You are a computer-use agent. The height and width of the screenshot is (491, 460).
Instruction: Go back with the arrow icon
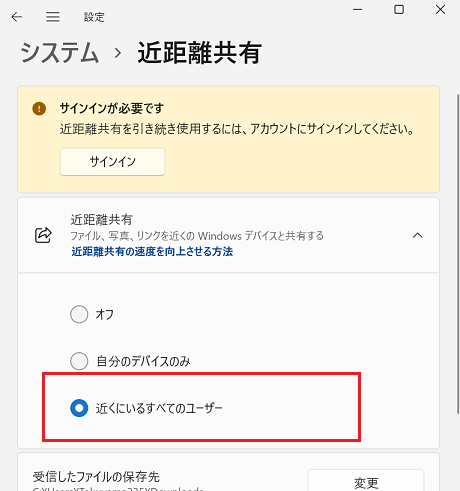(x=17, y=17)
